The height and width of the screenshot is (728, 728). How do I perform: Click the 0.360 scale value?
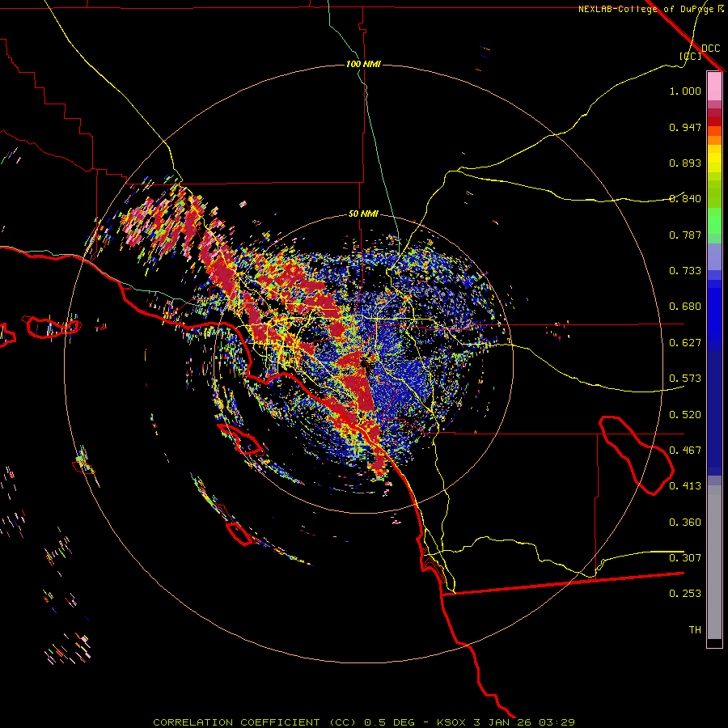685,523
